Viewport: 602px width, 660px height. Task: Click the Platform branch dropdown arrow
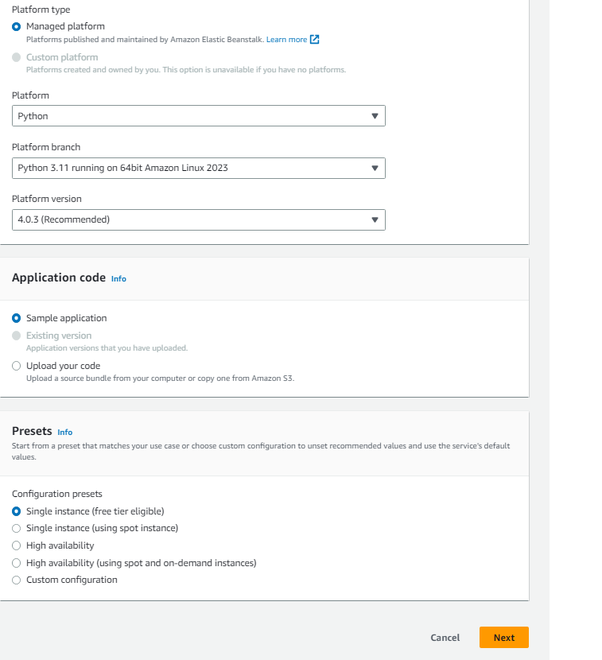tap(375, 168)
